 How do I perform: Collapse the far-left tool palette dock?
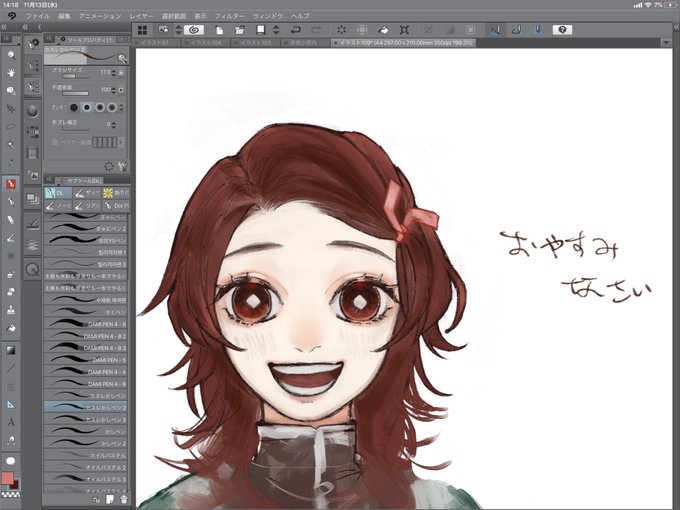click(3, 27)
